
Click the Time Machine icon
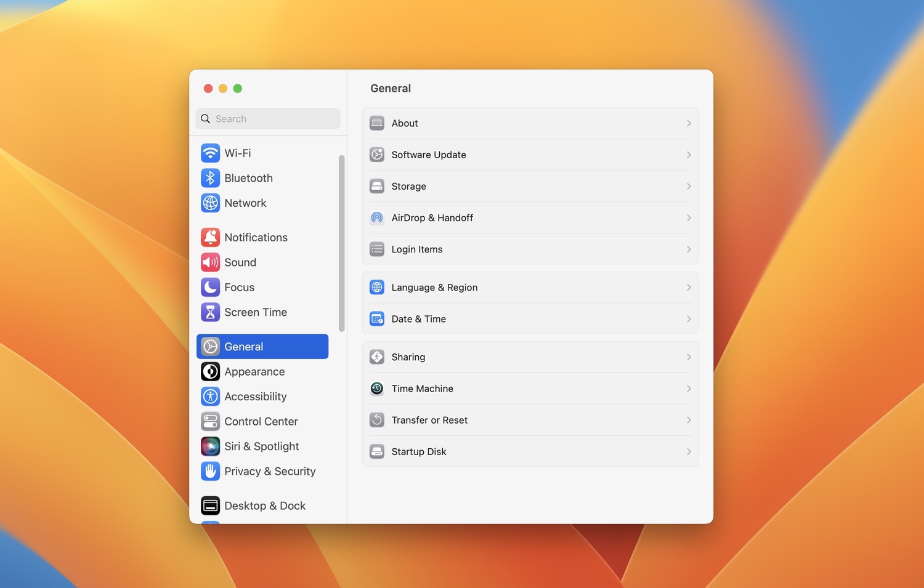(x=376, y=389)
